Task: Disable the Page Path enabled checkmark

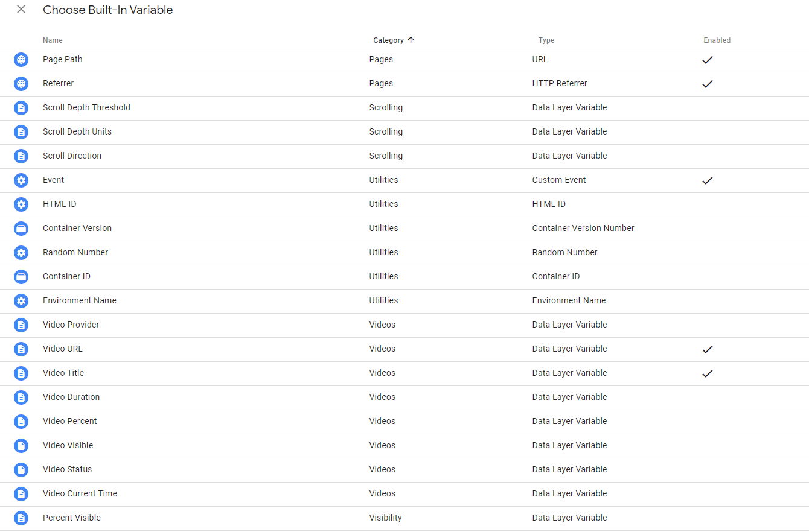Action: click(708, 60)
